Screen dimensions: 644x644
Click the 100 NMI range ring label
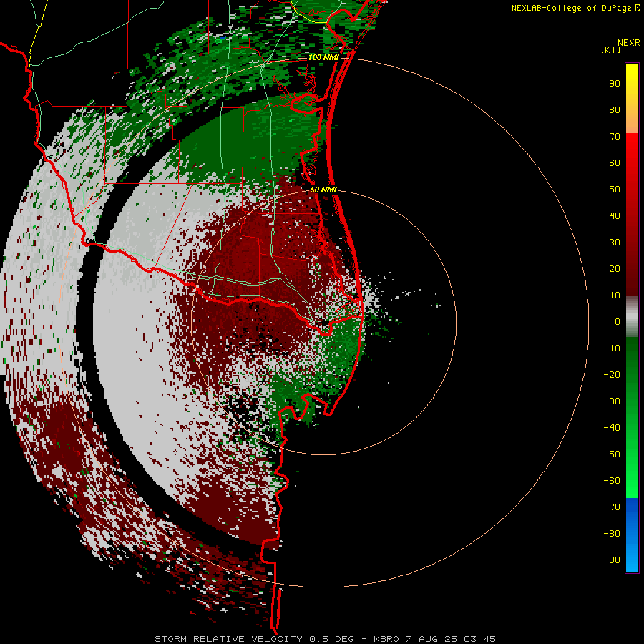tap(323, 57)
